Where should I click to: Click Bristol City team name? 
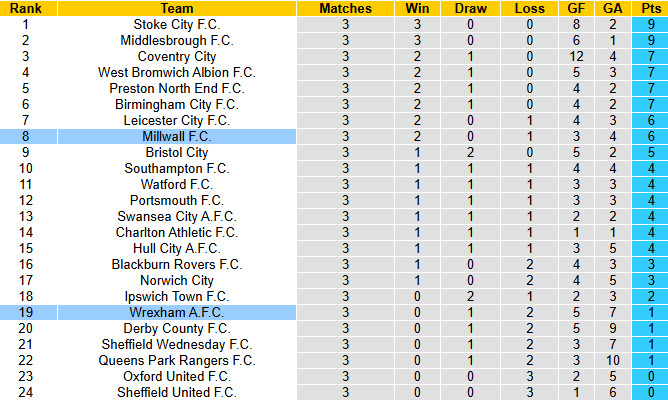pyautogui.click(x=177, y=152)
